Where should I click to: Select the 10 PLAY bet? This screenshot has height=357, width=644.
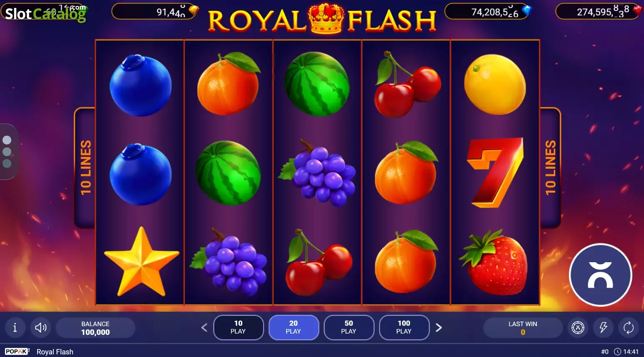click(238, 327)
